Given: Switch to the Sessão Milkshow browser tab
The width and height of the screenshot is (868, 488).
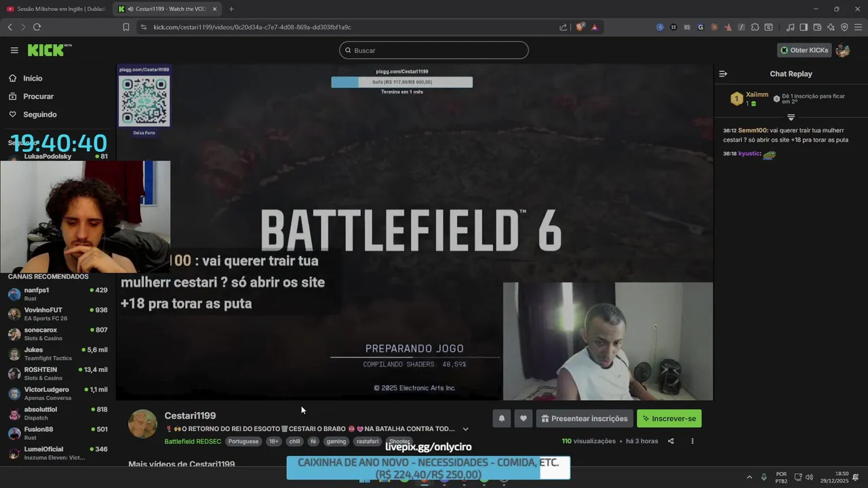Looking at the screenshot, I should (56, 9).
